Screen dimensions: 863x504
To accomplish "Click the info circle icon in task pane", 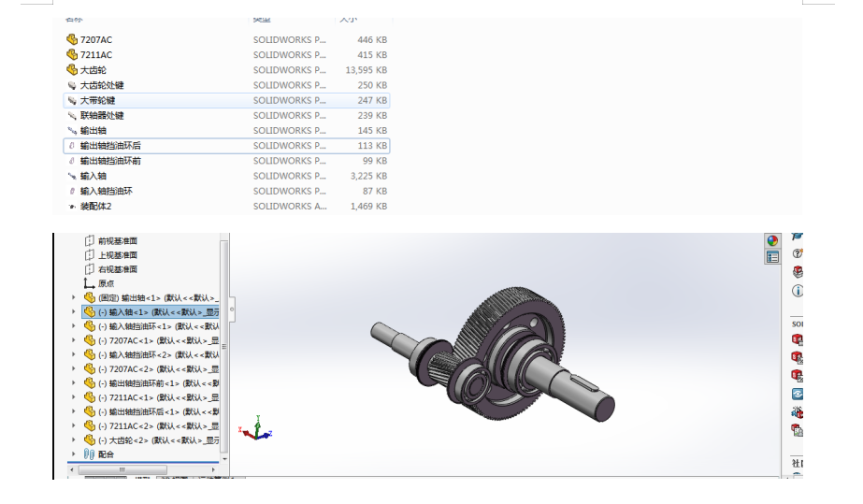I will pos(798,291).
